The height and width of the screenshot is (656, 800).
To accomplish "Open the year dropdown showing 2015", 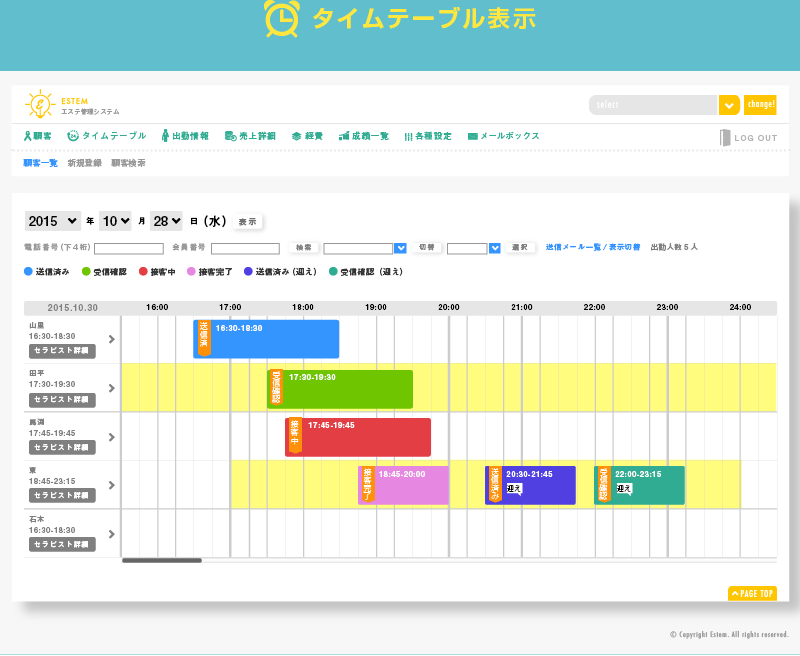I will (53, 221).
